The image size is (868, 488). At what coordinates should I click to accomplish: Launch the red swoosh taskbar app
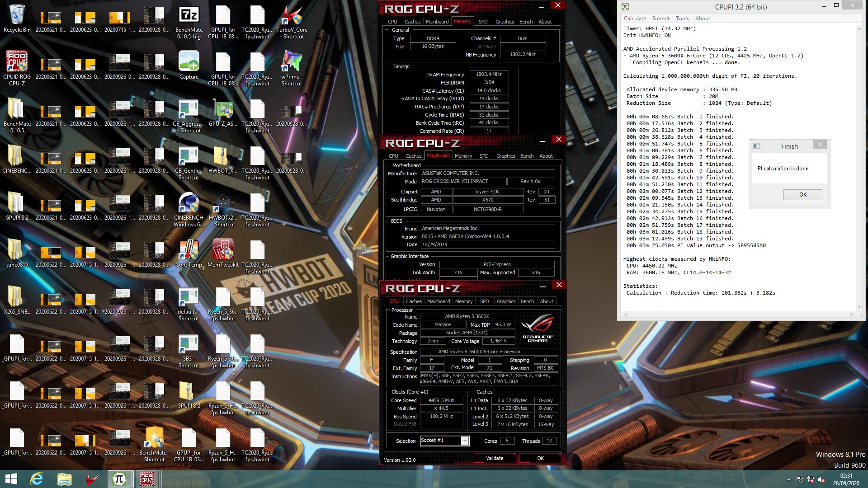[92, 479]
